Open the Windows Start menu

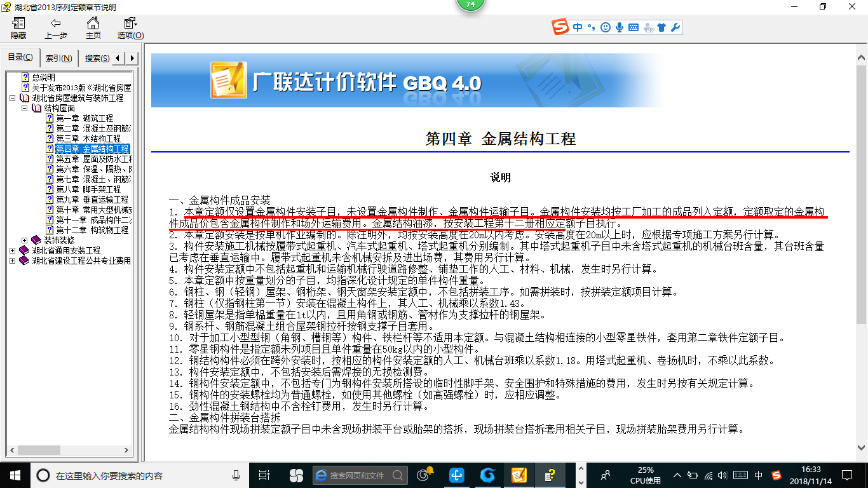pos(15,475)
